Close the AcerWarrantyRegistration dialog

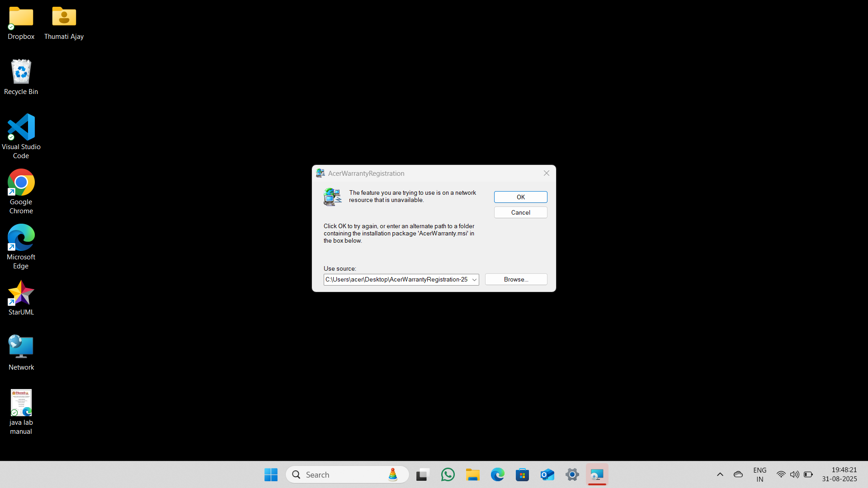546,173
